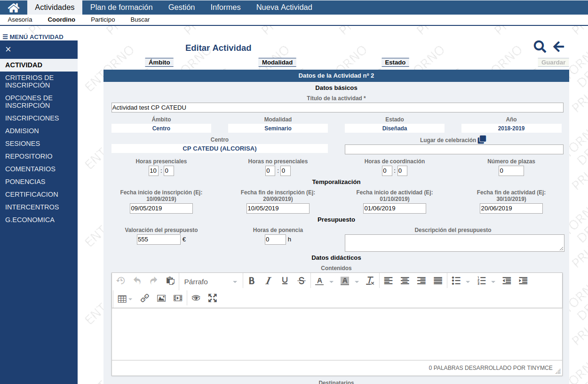This screenshot has height=384, width=588.
Task: Click the Descripción del presupuesto textarea
Action: (454, 243)
